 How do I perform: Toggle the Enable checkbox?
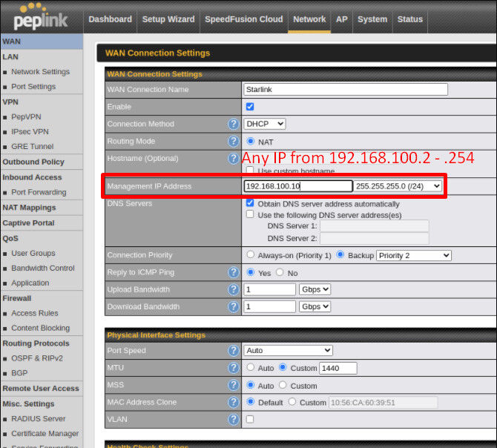[x=250, y=107]
